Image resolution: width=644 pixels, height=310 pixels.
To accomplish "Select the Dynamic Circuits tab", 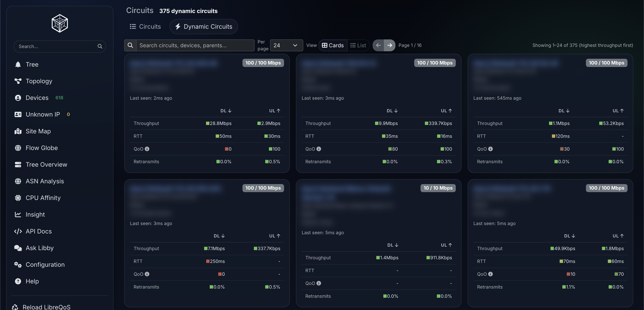I will [204, 26].
